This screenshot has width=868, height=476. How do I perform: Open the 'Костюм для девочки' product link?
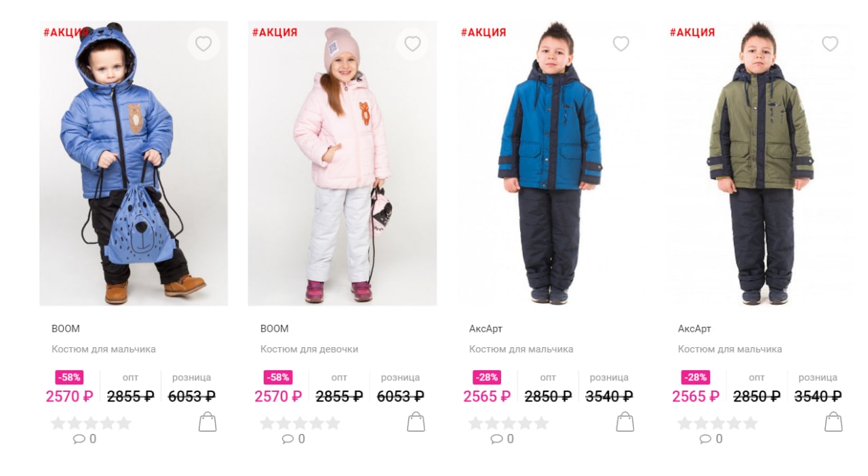pyautogui.click(x=309, y=349)
